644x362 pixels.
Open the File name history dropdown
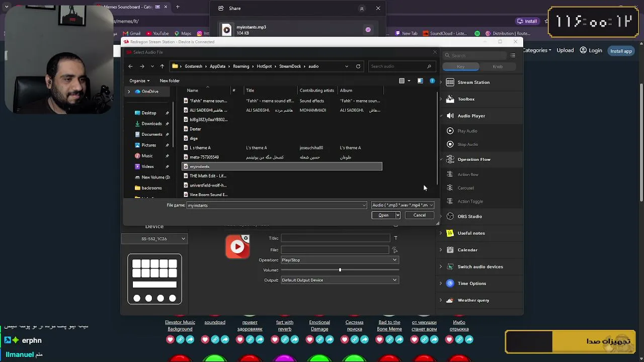[x=364, y=205]
